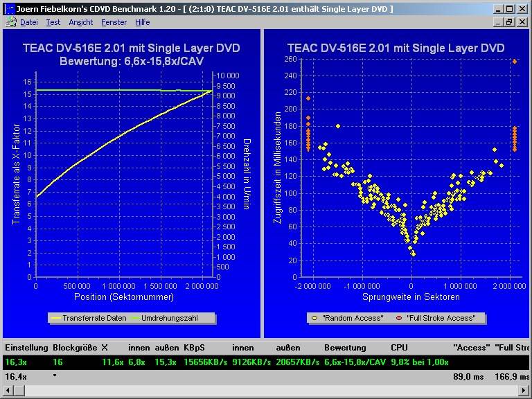
Task: Click the 9,8% bei 1,00x CPU value
Action: [420, 362]
